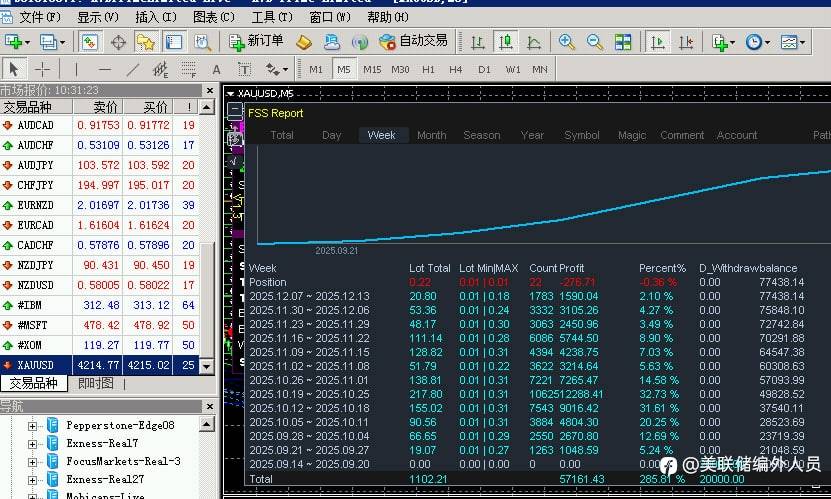831x499 pixels.
Task: Zoom out on the chart
Action: coord(594,42)
